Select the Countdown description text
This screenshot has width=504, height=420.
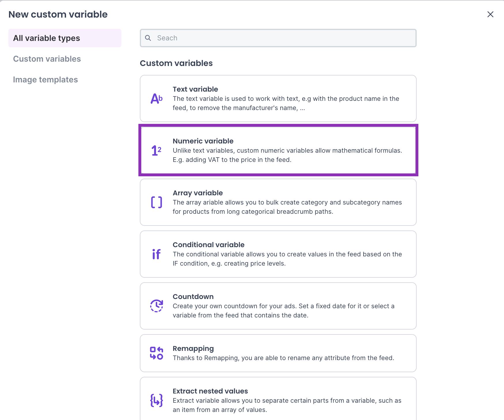[283, 311]
